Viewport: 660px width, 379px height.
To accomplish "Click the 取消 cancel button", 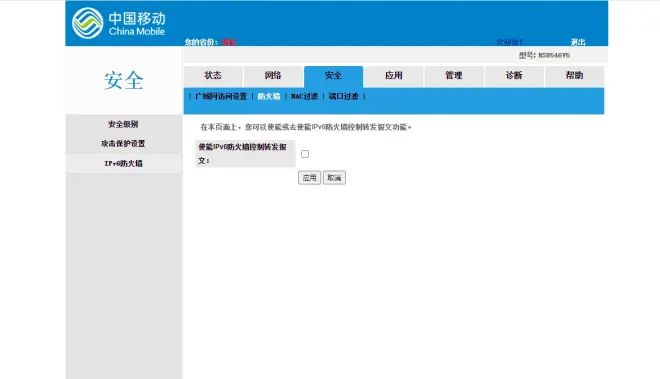I will (334, 178).
